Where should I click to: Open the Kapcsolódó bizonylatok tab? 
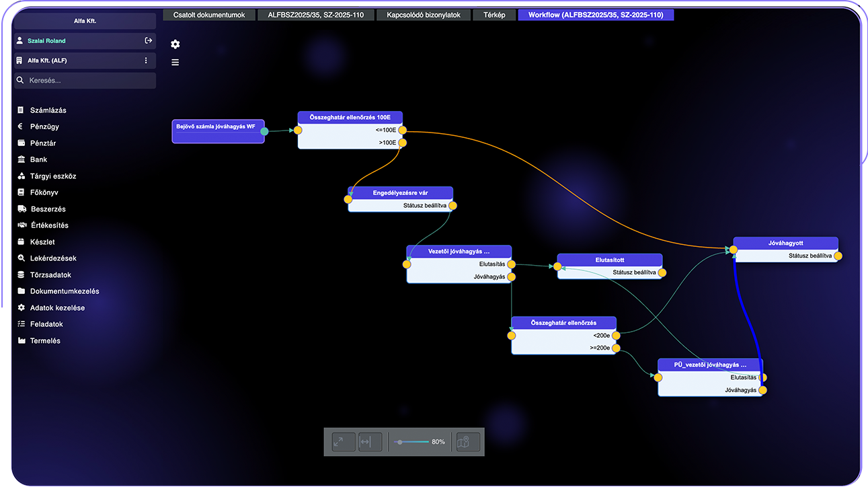[x=424, y=14]
